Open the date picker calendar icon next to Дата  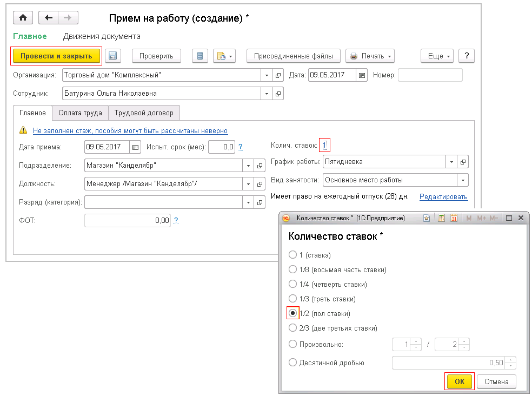362,75
